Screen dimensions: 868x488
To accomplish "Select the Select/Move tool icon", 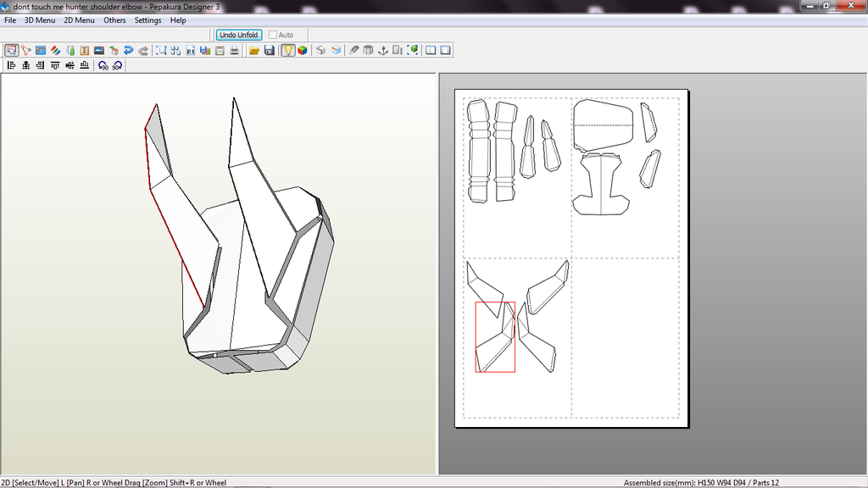I will click(x=11, y=51).
